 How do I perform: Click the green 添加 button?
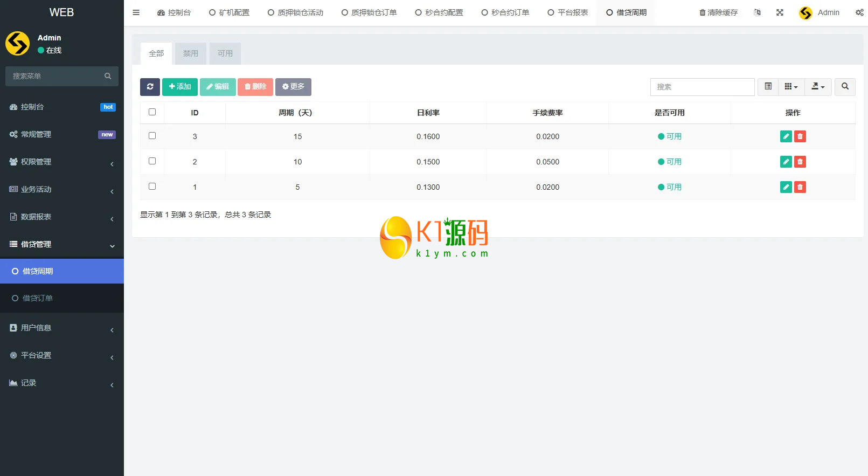tap(180, 87)
